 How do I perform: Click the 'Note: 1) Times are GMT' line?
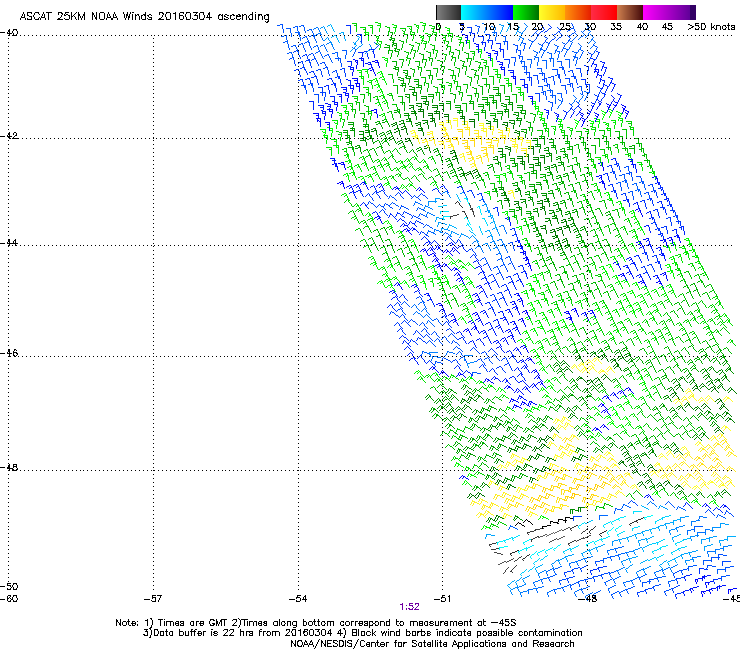coord(316,623)
